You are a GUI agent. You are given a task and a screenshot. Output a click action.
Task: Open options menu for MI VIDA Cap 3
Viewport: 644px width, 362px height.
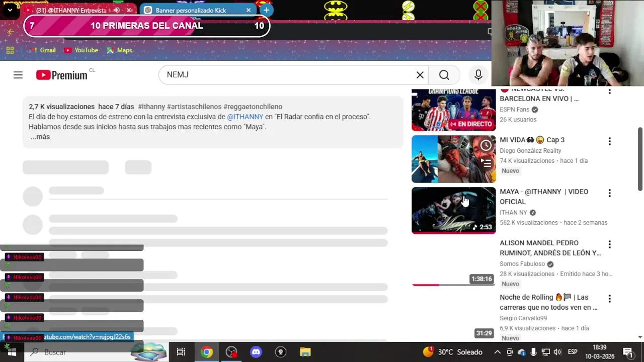[609, 141]
